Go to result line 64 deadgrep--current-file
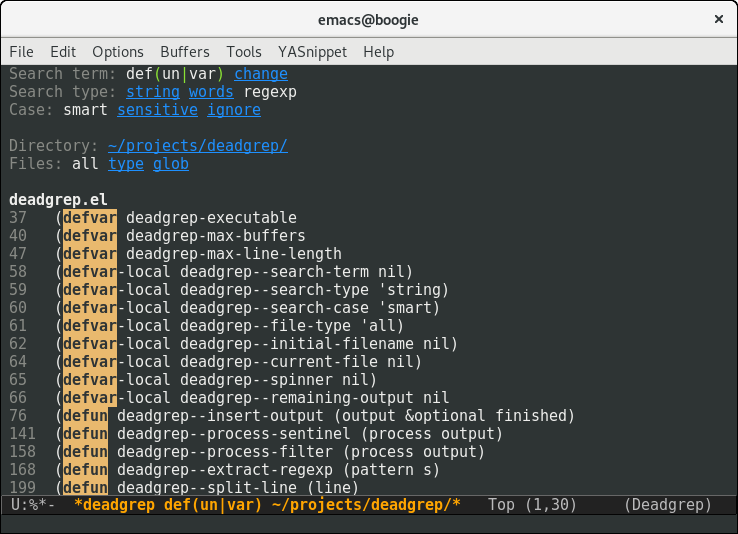The width and height of the screenshot is (738, 534). [216, 362]
